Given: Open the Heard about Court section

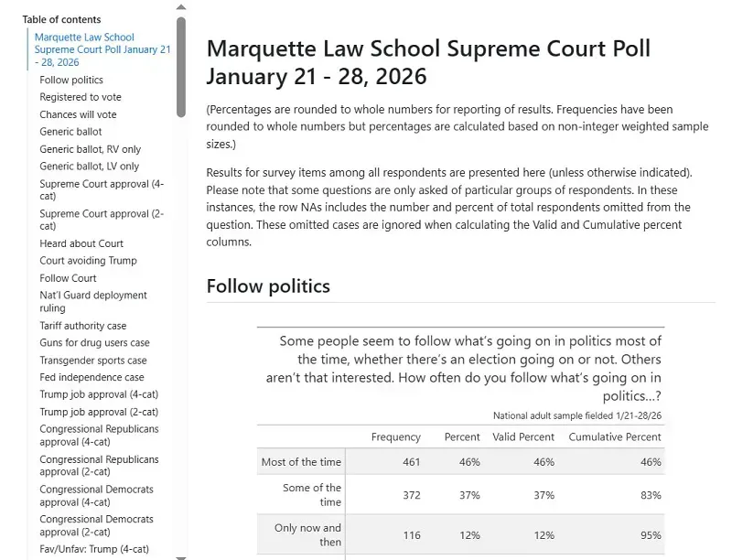Looking at the screenshot, I should [x=81, y=243].
